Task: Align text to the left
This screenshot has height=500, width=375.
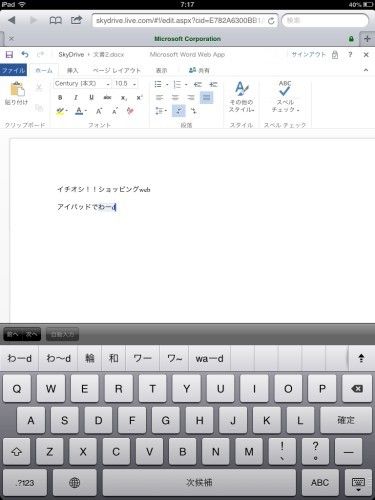Action: (159, 97)
